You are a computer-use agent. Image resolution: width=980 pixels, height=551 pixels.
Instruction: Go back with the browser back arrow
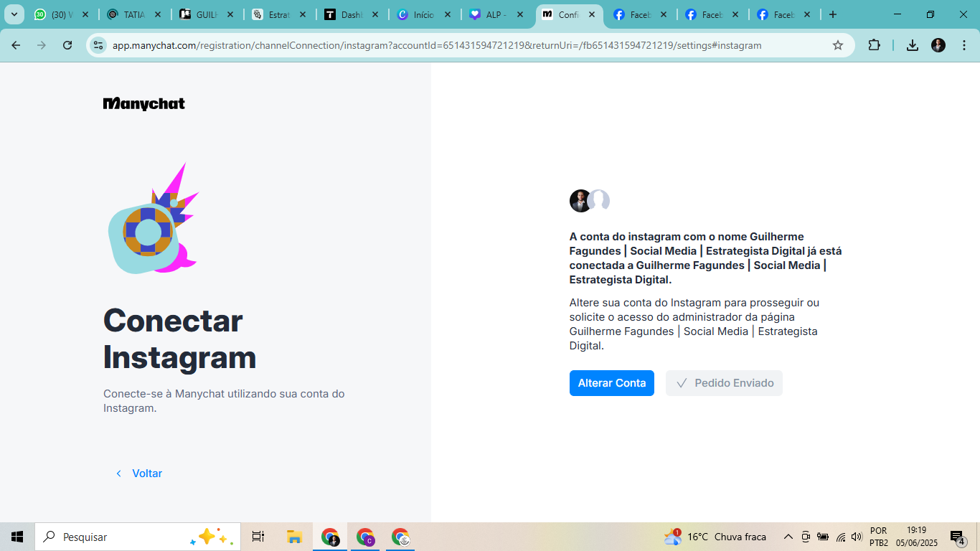click(16, 45)
